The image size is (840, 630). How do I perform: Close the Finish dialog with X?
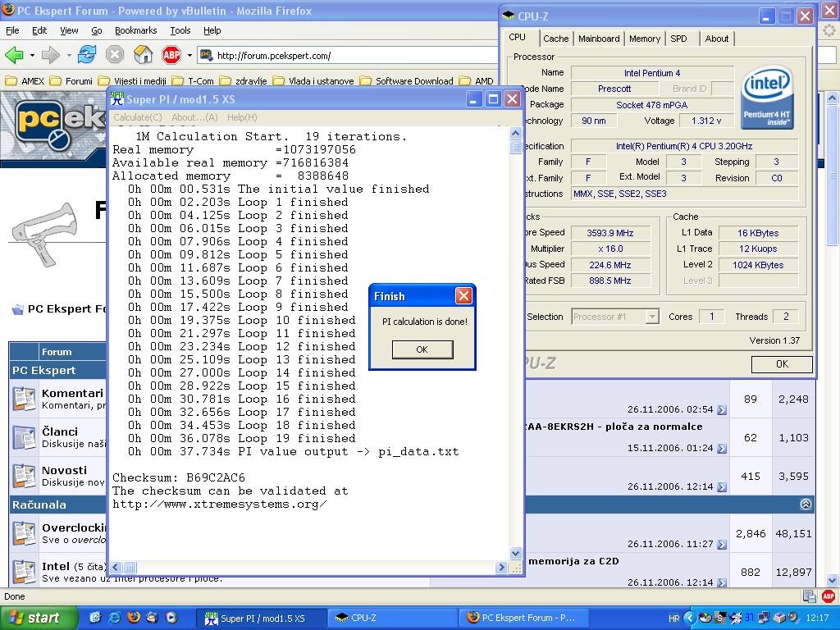tap(463, 295)
